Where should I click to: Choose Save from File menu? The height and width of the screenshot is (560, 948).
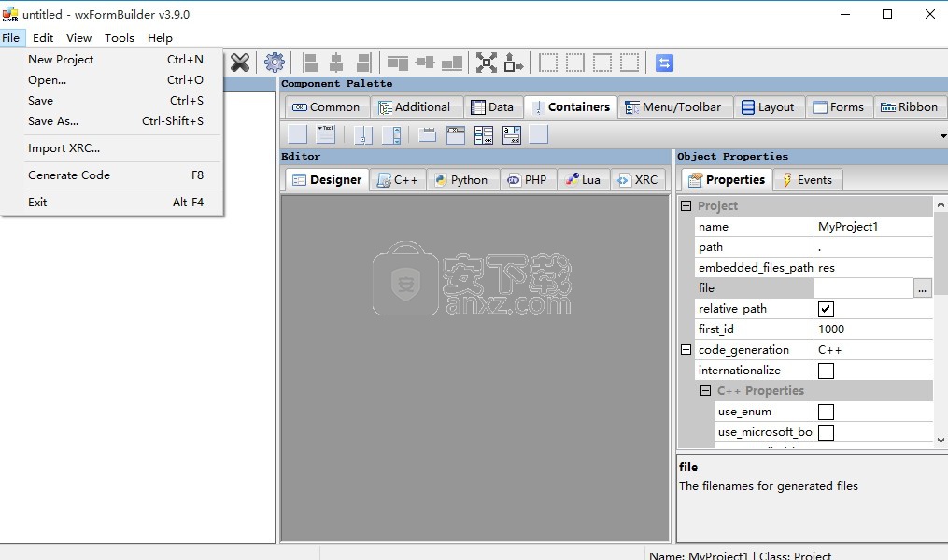[x=112, y=100]
